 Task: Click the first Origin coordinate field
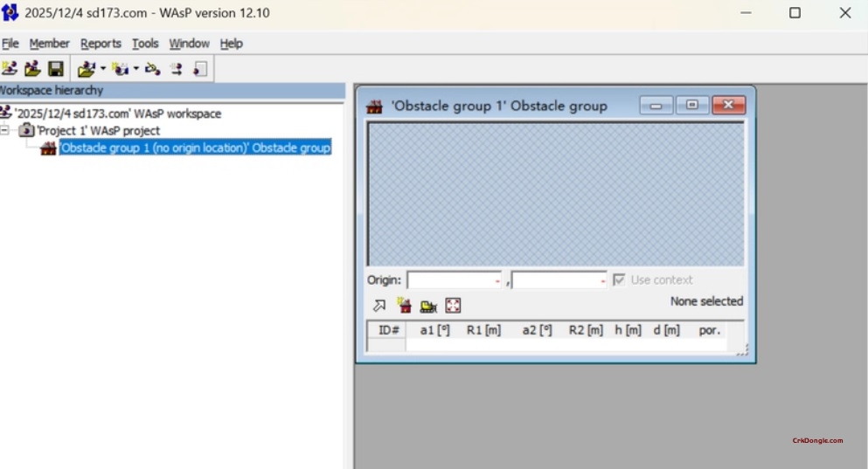coord(454,280)
